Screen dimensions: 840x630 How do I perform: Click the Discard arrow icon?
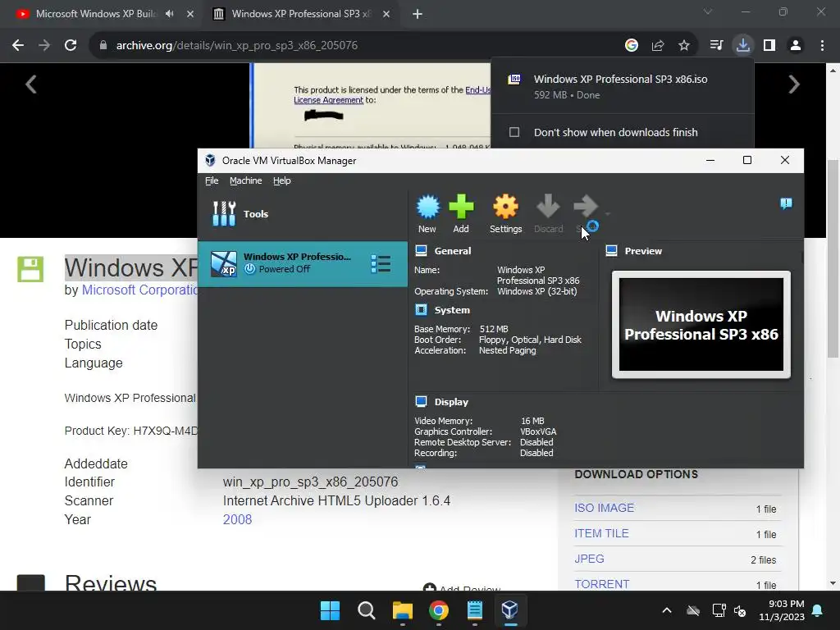pos(548,207)
